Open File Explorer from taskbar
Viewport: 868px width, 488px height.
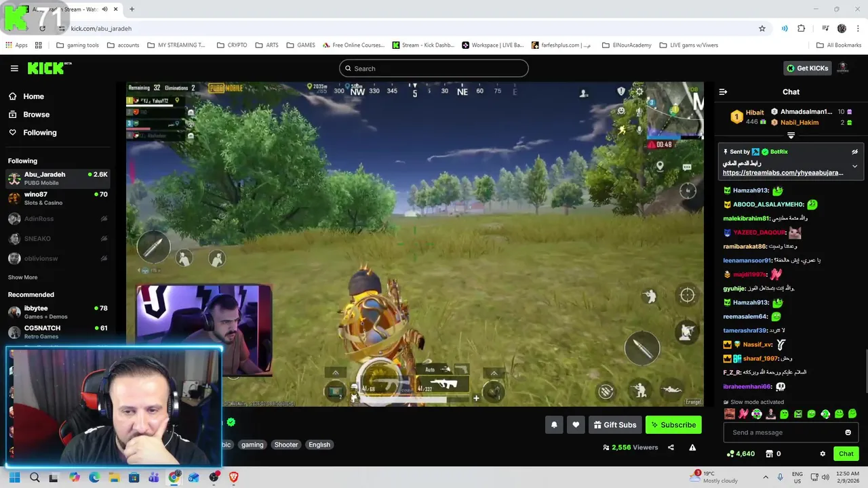[x=115, y=477]
